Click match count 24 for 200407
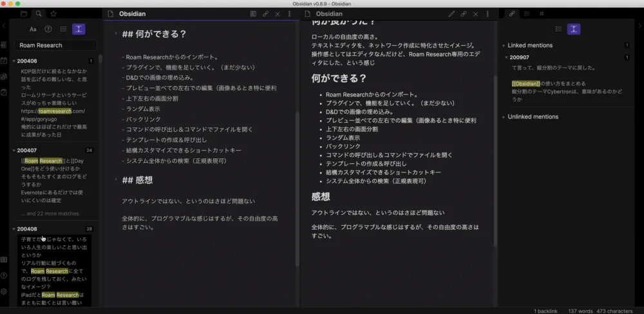 (x=89, y=151)
